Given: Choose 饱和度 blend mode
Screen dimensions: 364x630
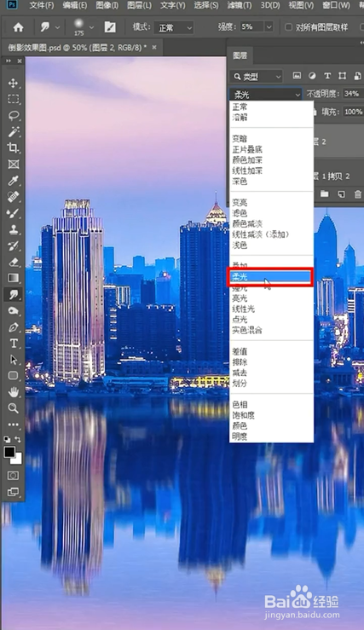Looking at the screenshot, I should [x=243, y=415].
